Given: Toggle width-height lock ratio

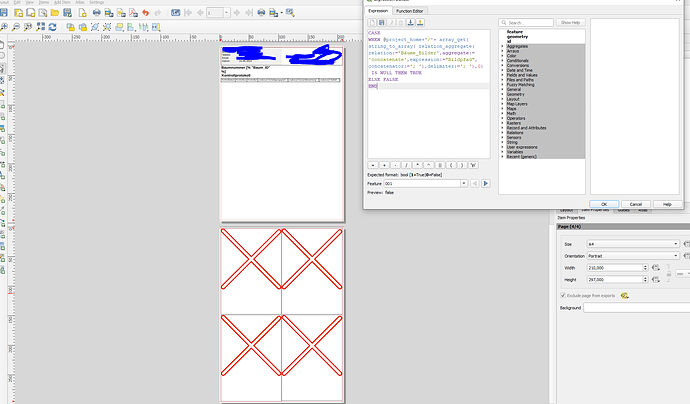Looking at the screenshot, I should click(669, 274).
